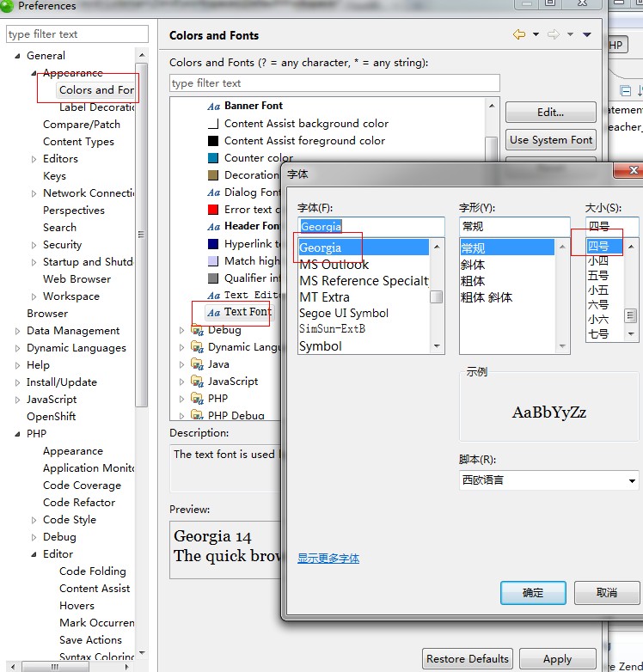Open Code Folding under PHP Editor
The image size is (643, 672).
pos(93,571)
